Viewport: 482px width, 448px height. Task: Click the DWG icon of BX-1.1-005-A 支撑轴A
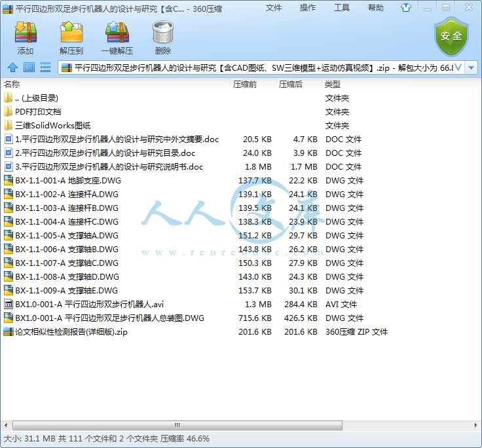pos(9,236)
